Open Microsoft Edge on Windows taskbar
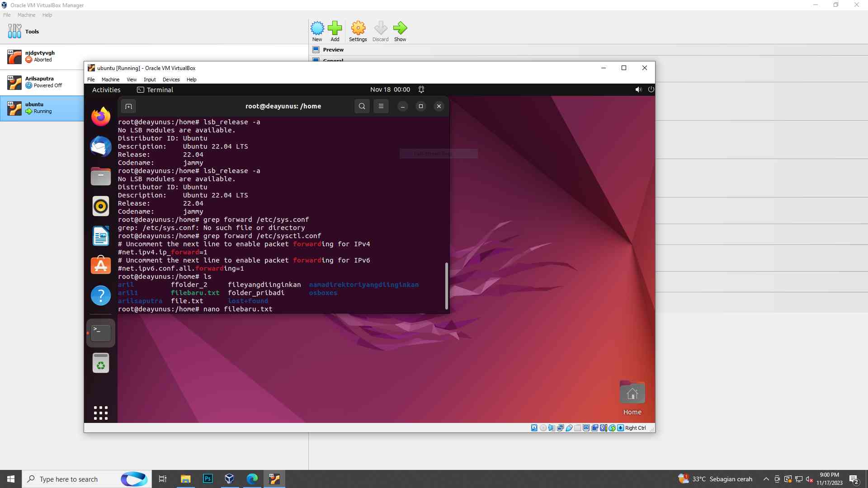Viewport: 868px width, 488px height. point(252,479)
